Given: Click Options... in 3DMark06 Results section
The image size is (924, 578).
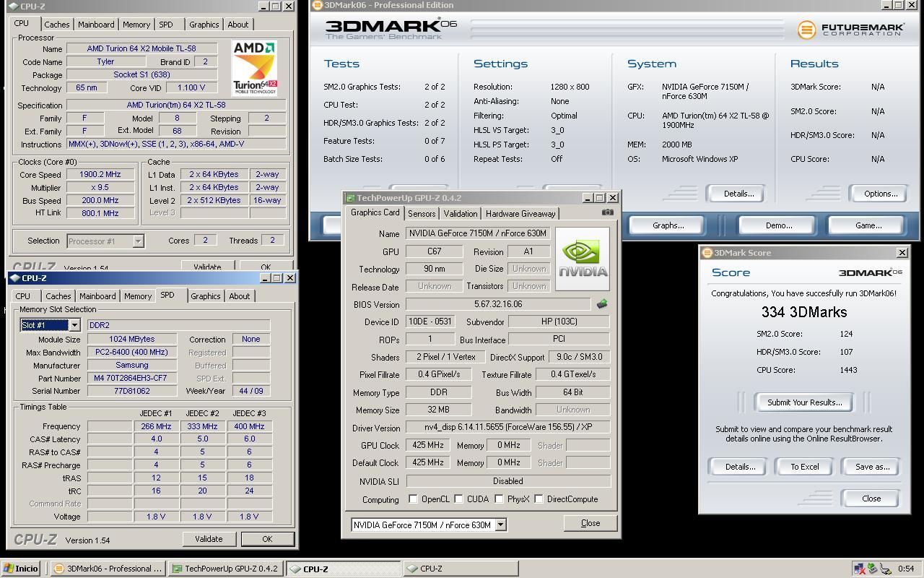Looking at the screenshot, I should [x=881, y=194].
